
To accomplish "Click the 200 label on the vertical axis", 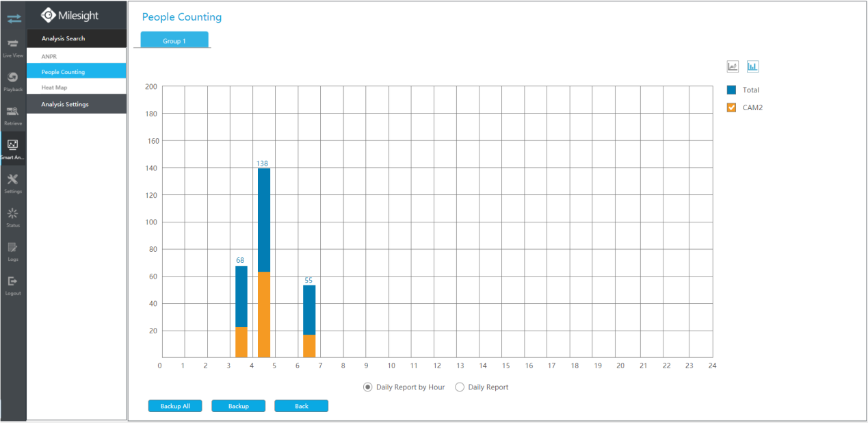I will [151, 87].
